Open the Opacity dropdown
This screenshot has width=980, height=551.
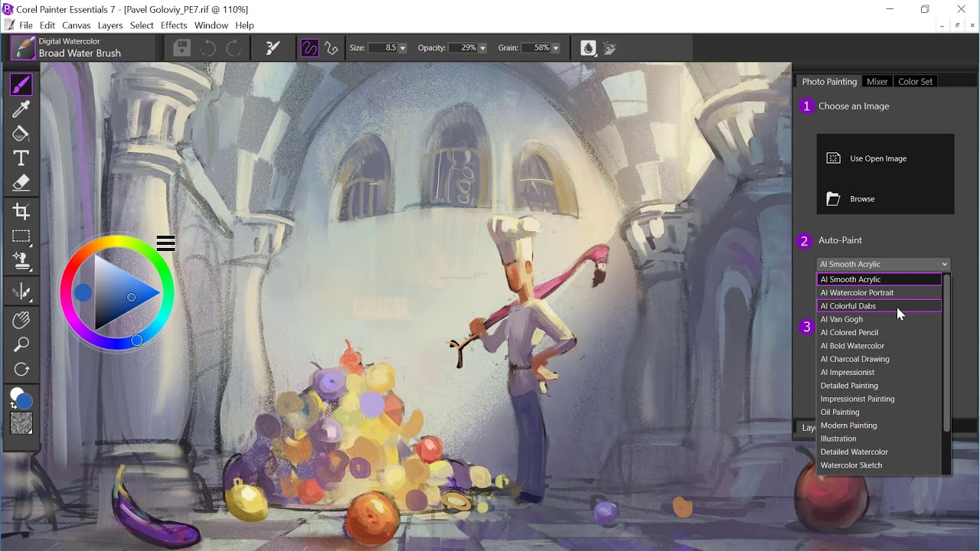(483, 47)
